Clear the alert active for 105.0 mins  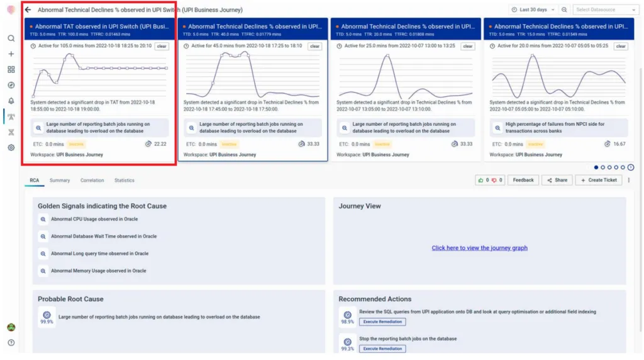click(162, 47)
